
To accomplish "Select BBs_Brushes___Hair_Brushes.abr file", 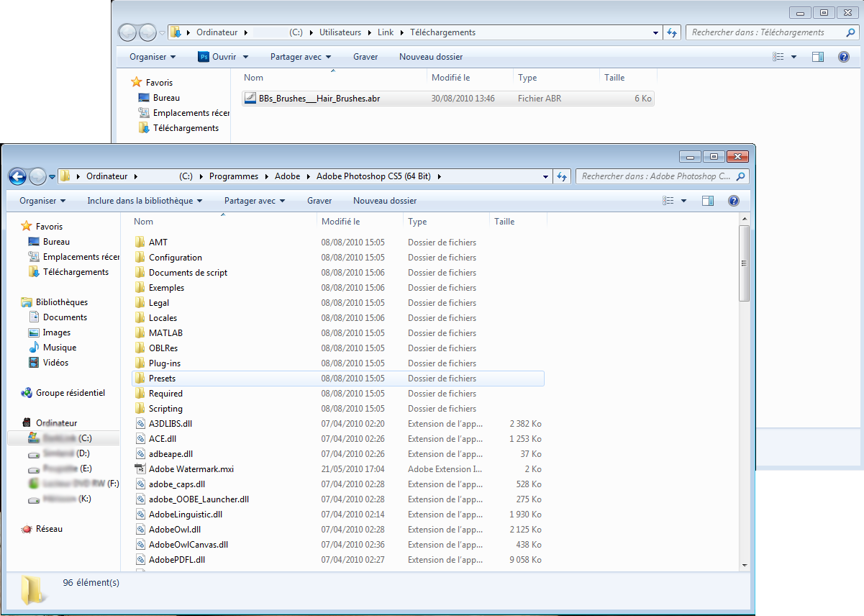I will point(448,99).
